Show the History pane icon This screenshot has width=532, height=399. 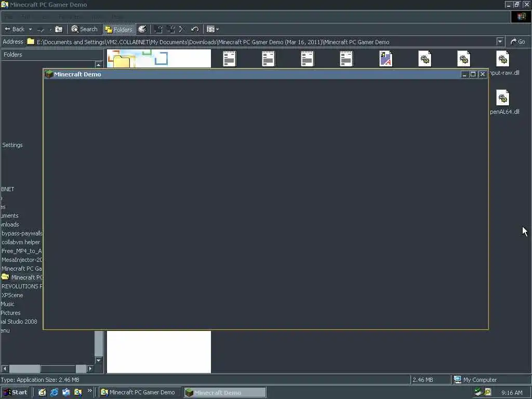click(142, 29)
